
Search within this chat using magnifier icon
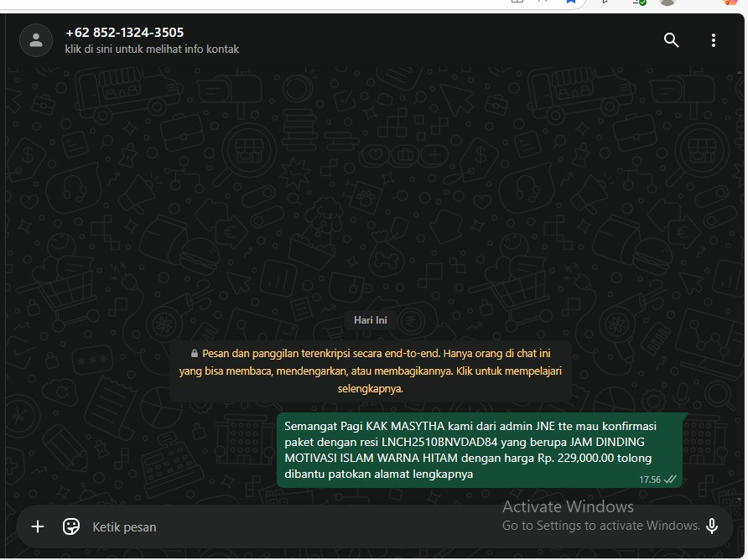coord(671,40)
